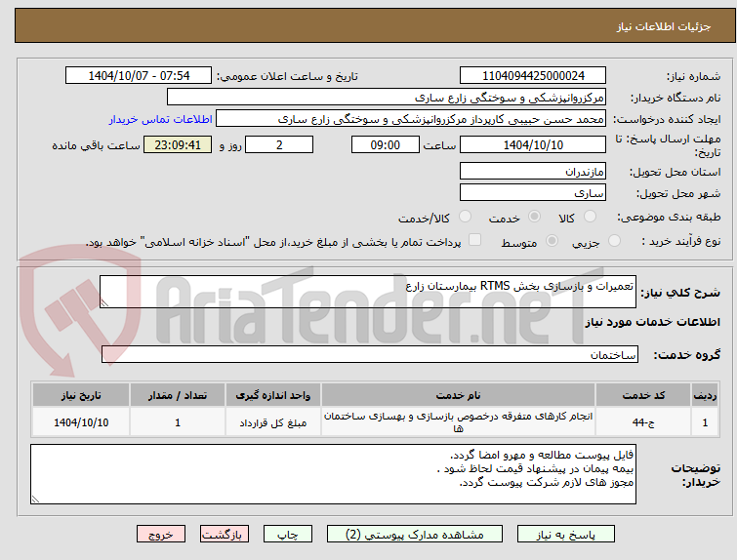The height and width of the screenshot is (560, 737).
Task: Click the service group field 'ساختمان'
Action: coord(370,354)
